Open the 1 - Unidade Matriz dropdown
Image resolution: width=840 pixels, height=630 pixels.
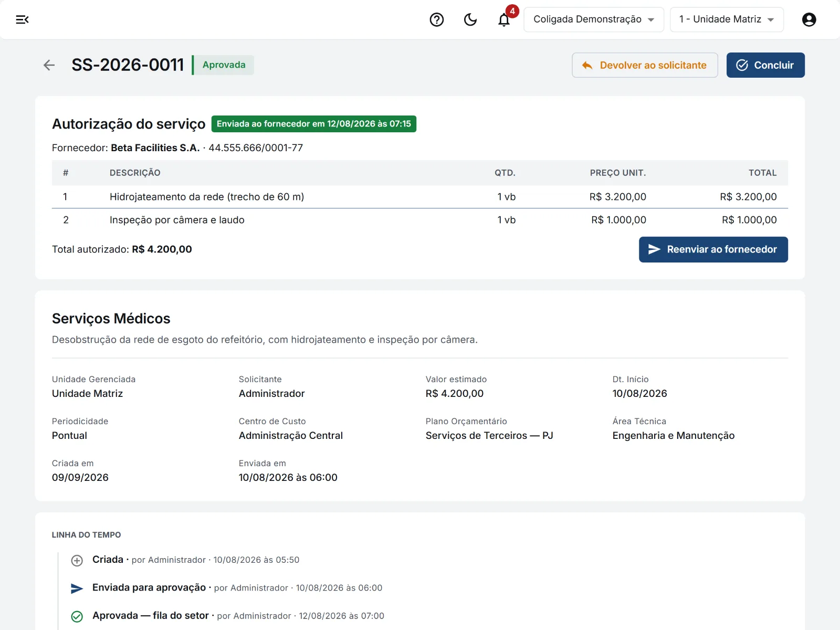click(727, 19)
